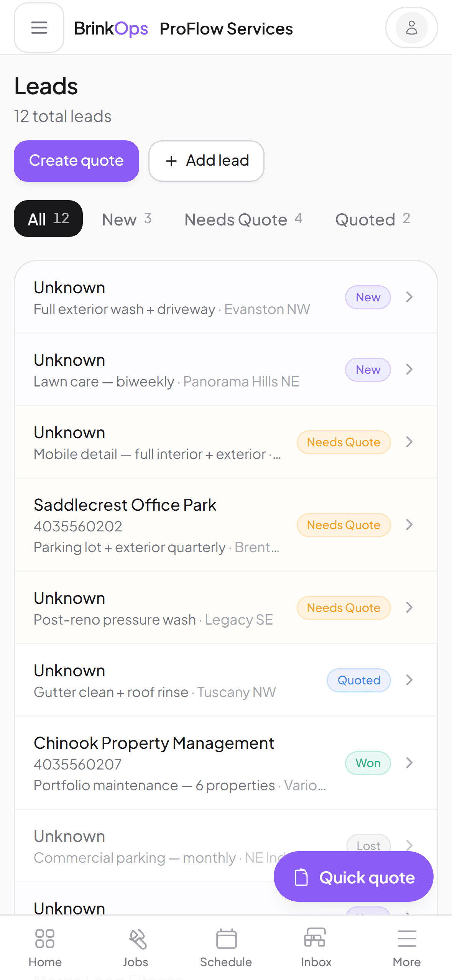Viewport: 452px width, 980px height.
Task: Expand the Chinook Property Management chevron
Action: click(409, 763)
